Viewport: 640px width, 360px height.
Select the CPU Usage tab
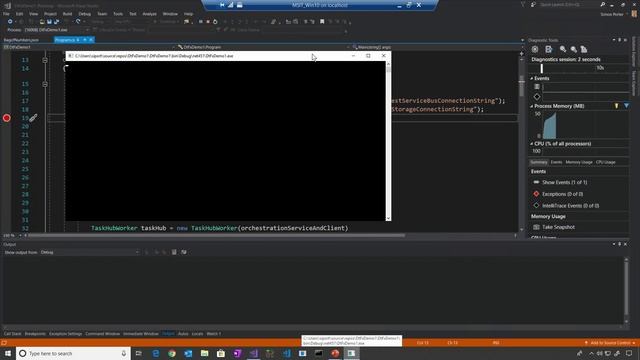coord(605,162)
